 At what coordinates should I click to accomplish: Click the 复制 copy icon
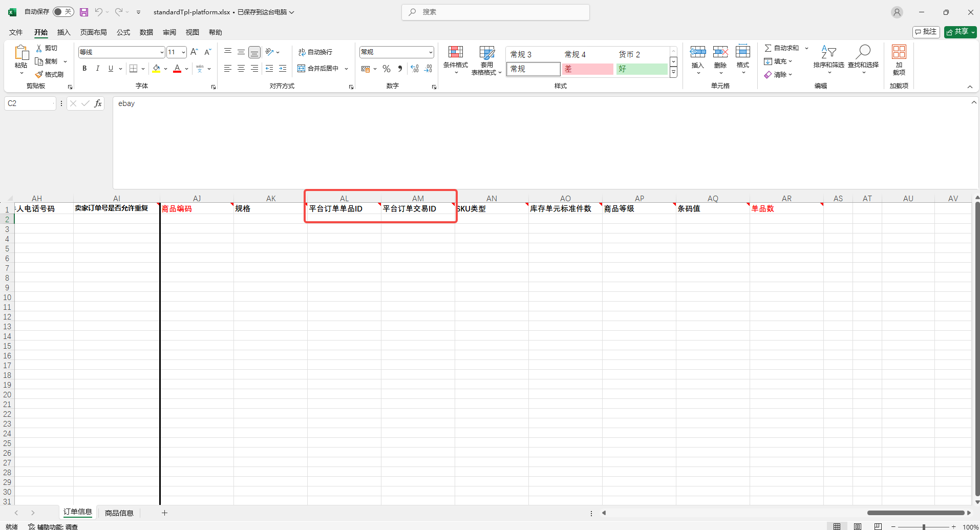pos(39,61)
